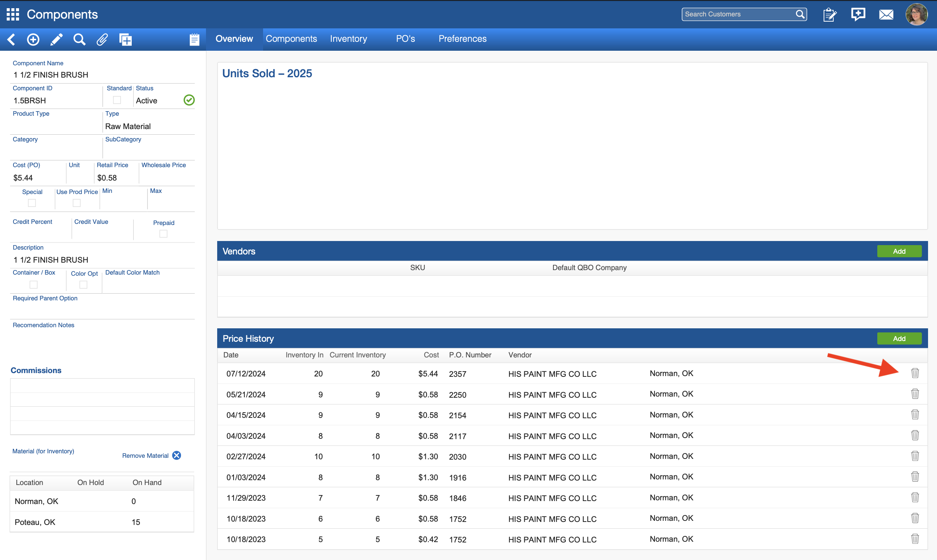Click the add new component plus icon
This screenshot has height=560, width=937.
(x=33, y=39)
